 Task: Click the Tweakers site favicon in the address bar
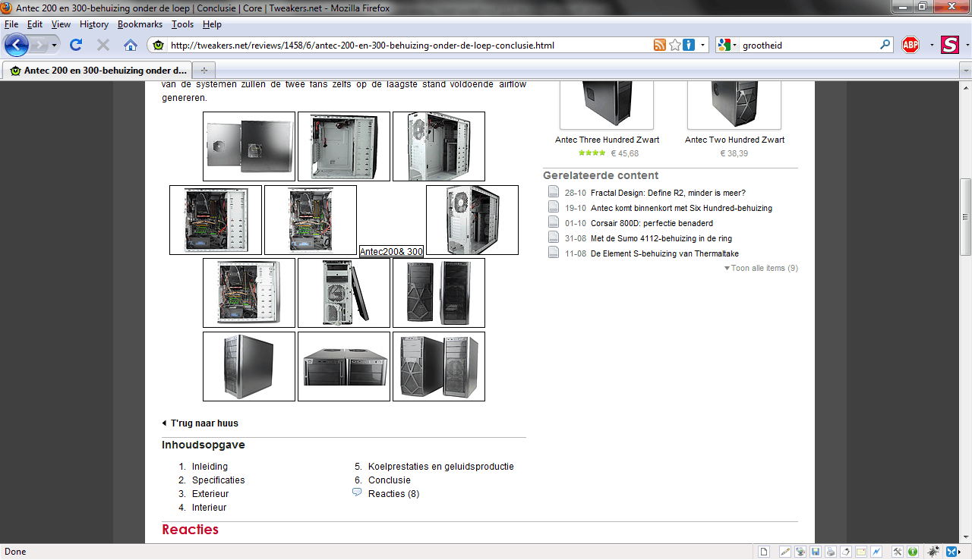[x=158, y=46]
